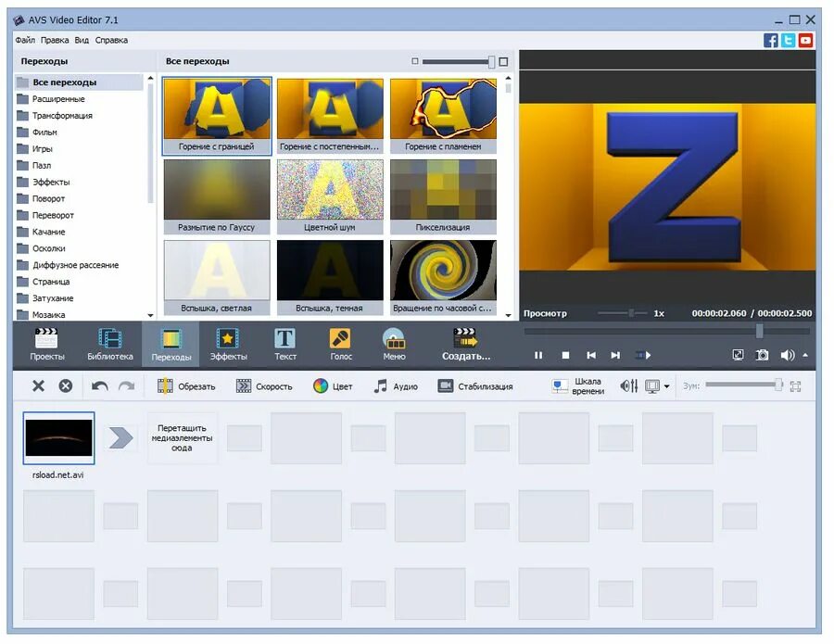Open the YouTube link

pos(806,41)
